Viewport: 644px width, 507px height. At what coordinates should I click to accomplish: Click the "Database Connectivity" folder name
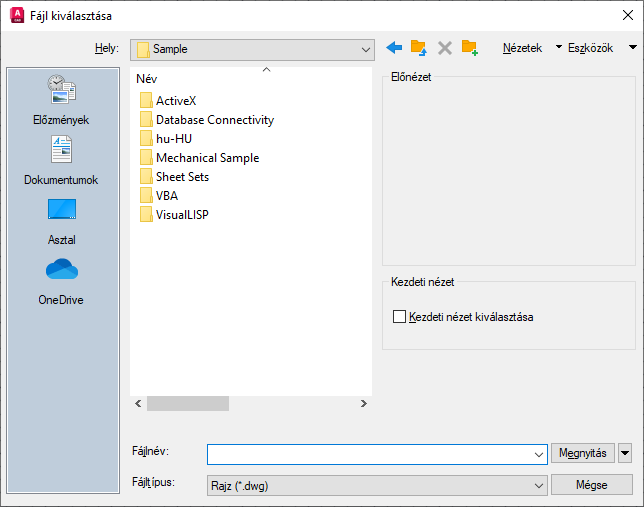point(215,120)
